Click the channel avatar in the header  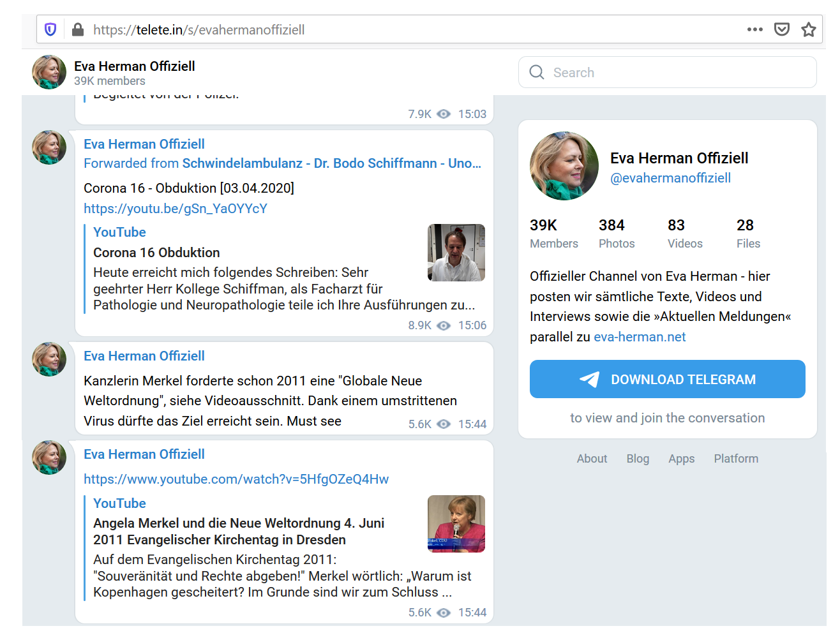tap(49, 72)
